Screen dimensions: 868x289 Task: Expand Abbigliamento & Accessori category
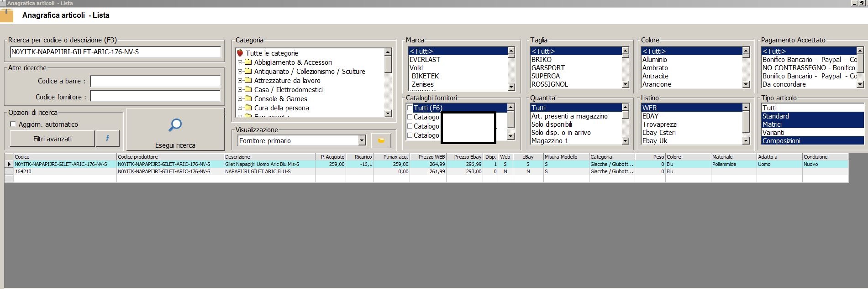(x=240, y=62)
